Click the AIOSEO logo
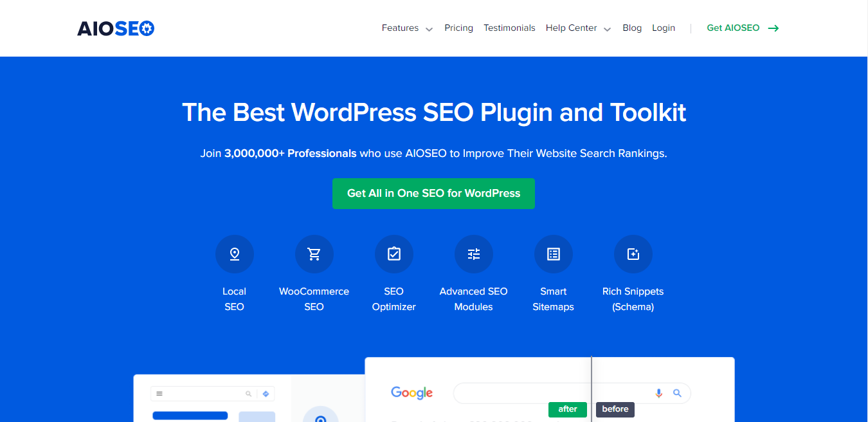868x422 pixels. click(x=116, y=28)
